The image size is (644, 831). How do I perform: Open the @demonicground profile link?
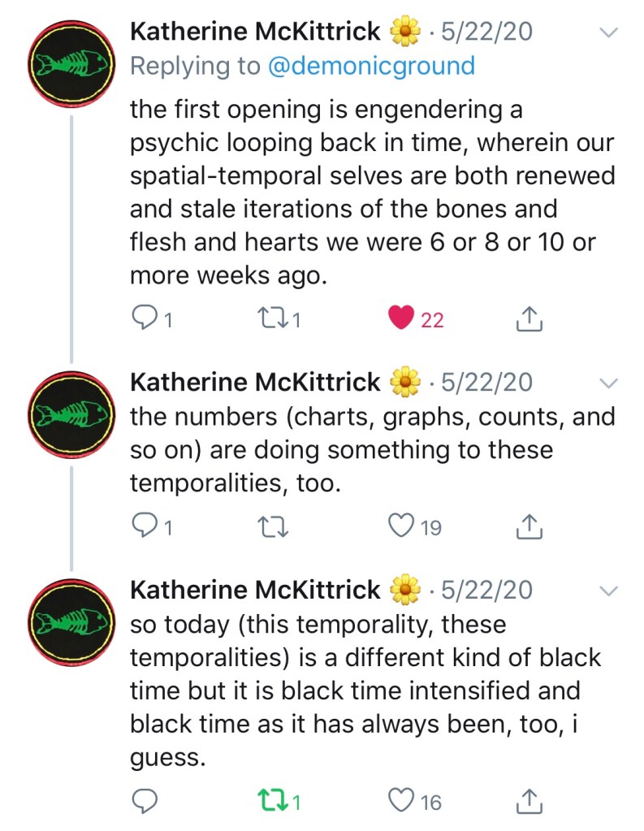click(371, 66)
